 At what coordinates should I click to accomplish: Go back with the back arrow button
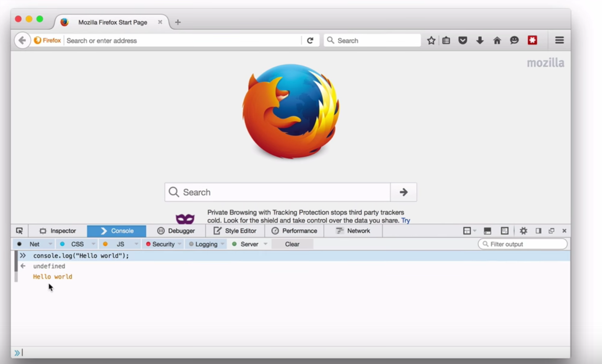click(22, 40)
